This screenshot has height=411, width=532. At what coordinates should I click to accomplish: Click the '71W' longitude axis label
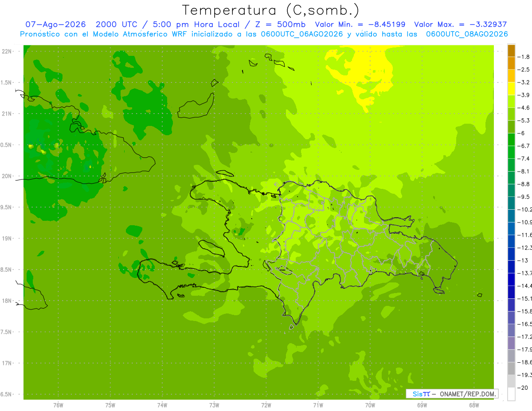[318, 405]
